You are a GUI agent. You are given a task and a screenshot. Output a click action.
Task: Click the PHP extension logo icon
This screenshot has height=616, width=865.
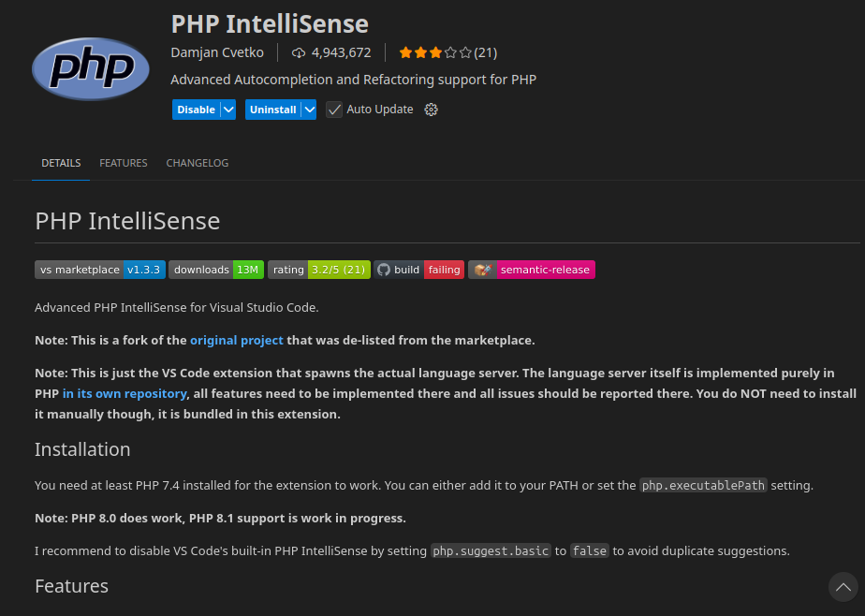[90, 68]
